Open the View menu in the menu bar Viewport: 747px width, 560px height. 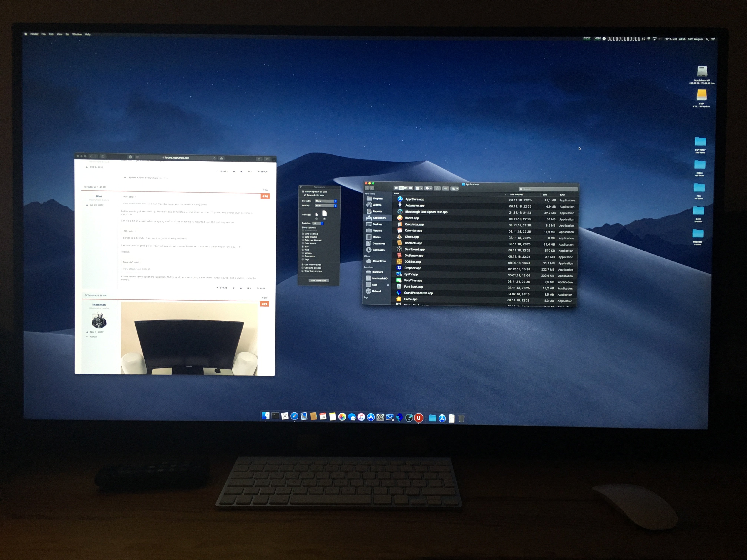59,34
